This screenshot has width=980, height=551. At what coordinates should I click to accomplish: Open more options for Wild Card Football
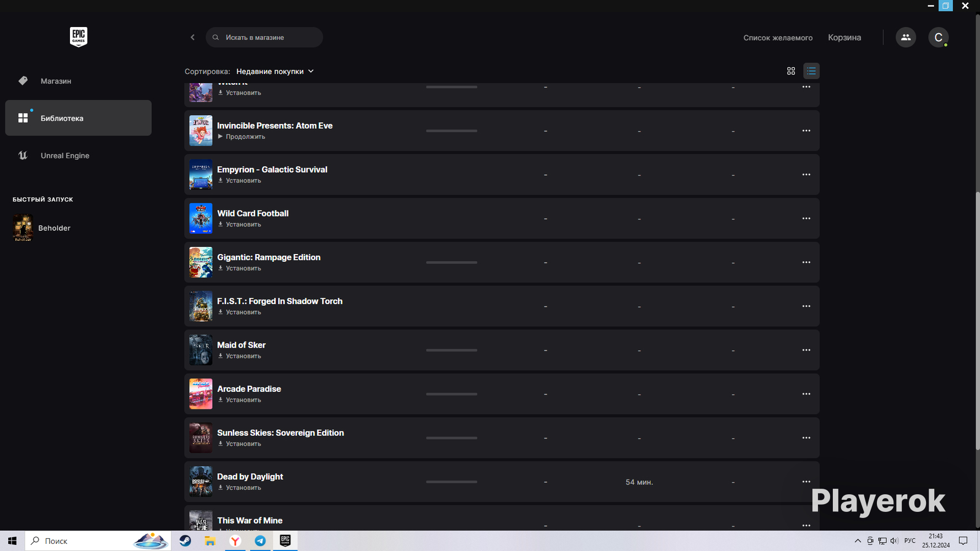[x=806, y=219]
